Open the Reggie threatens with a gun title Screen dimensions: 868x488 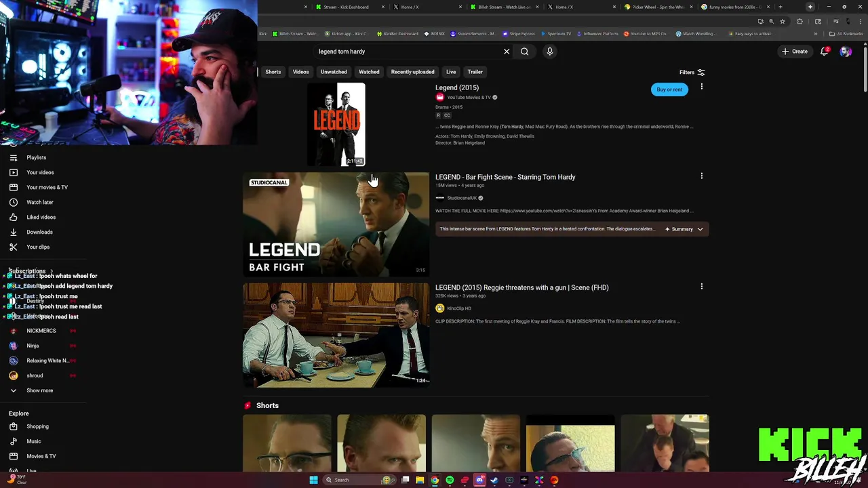(x=521, y=287)
